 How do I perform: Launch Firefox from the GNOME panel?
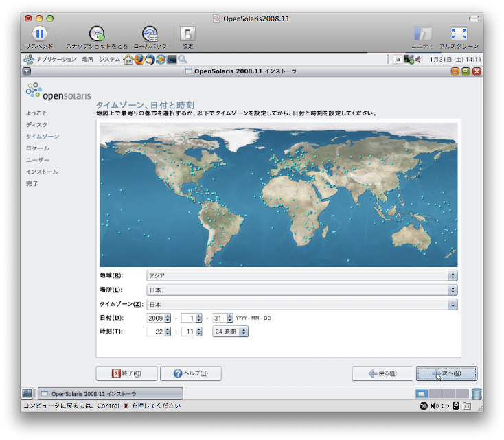click(139, 60)
